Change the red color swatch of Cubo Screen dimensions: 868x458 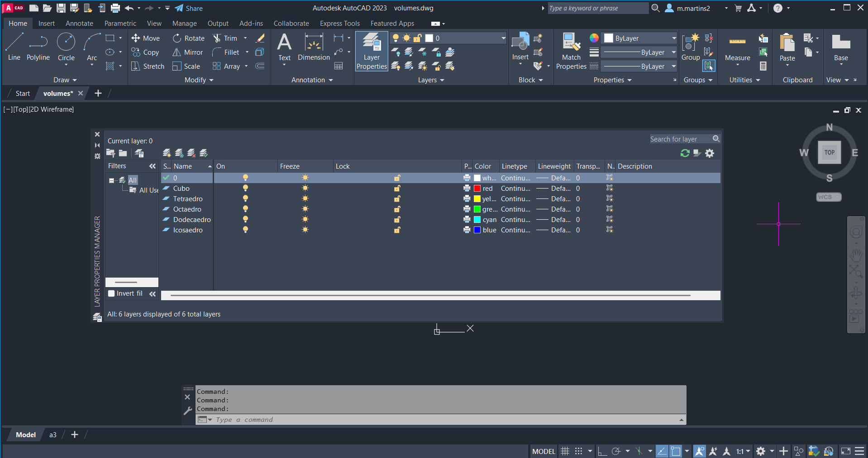coord(477,189)
